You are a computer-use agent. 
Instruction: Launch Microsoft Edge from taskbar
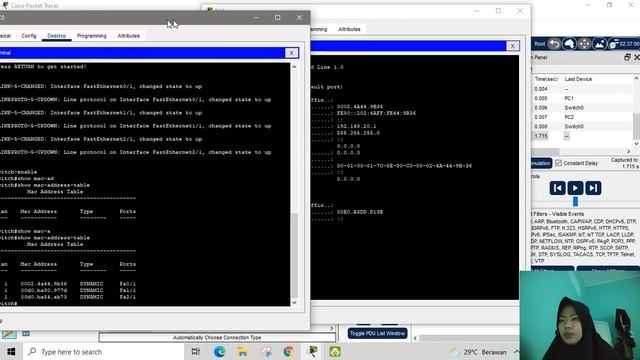click(220, 352)
